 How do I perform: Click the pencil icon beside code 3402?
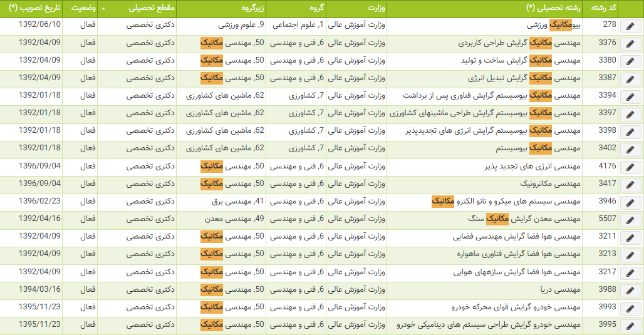(630, 150)
